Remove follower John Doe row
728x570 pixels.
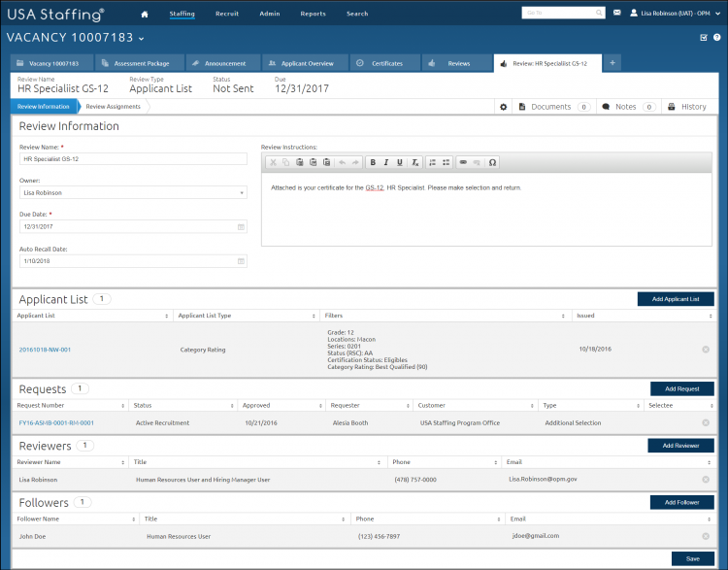point(706,536)
